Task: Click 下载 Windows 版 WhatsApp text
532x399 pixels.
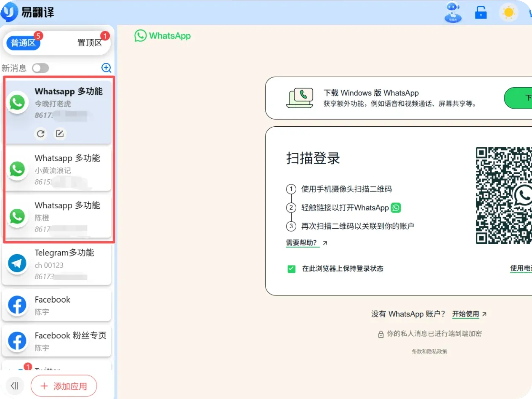Action: click(x=371, y=93)
